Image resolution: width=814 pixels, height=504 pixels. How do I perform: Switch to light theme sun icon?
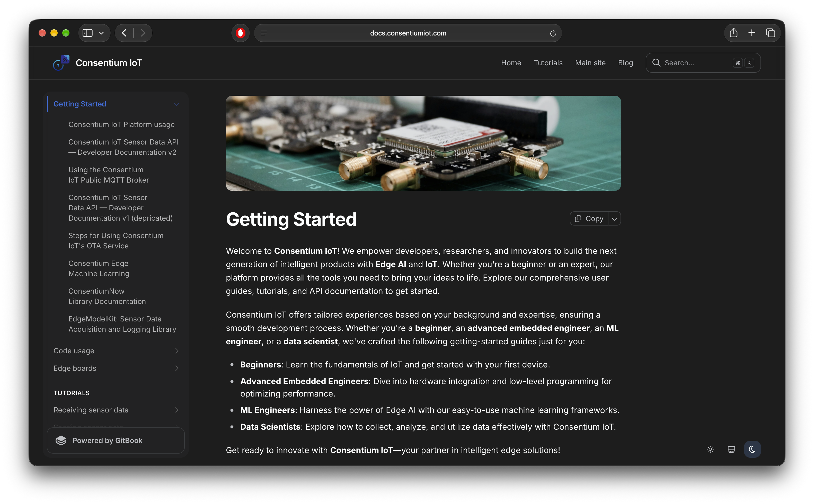coord(710,449)
